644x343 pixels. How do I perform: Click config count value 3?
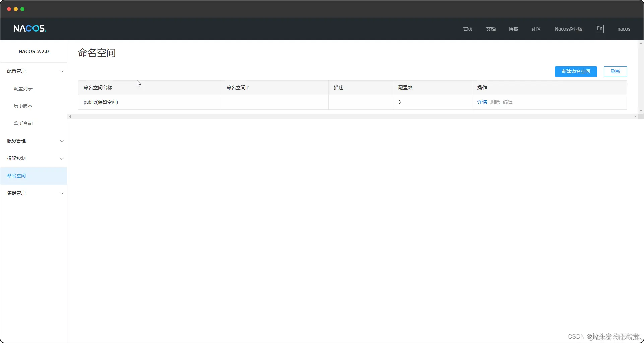pos(399,102)
